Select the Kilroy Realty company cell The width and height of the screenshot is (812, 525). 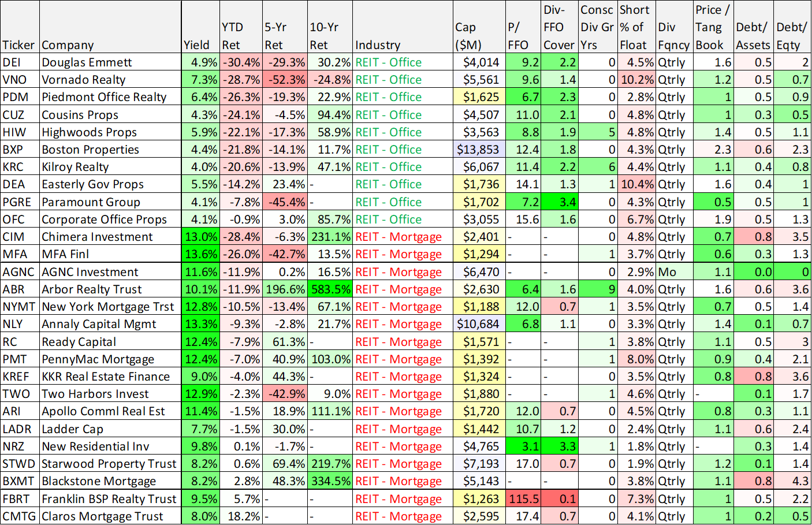110,167
